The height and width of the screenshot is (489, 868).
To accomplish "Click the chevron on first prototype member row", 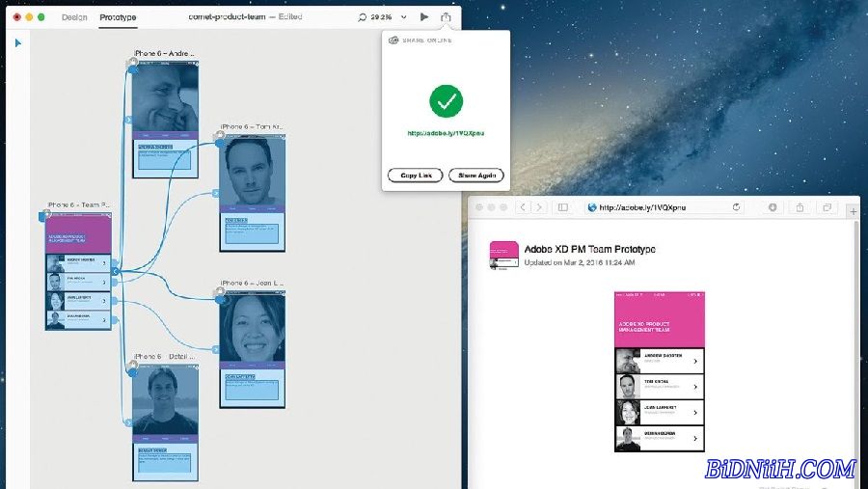I will point(695,361).
